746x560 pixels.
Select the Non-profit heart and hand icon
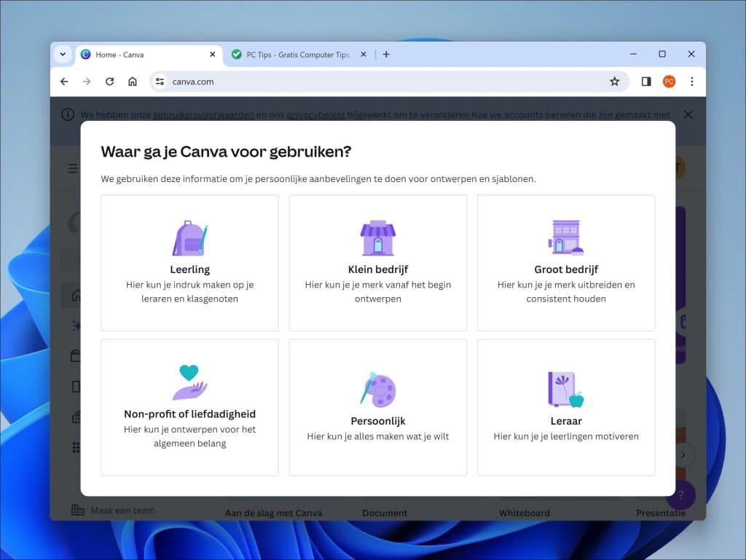tap(190, 383)
